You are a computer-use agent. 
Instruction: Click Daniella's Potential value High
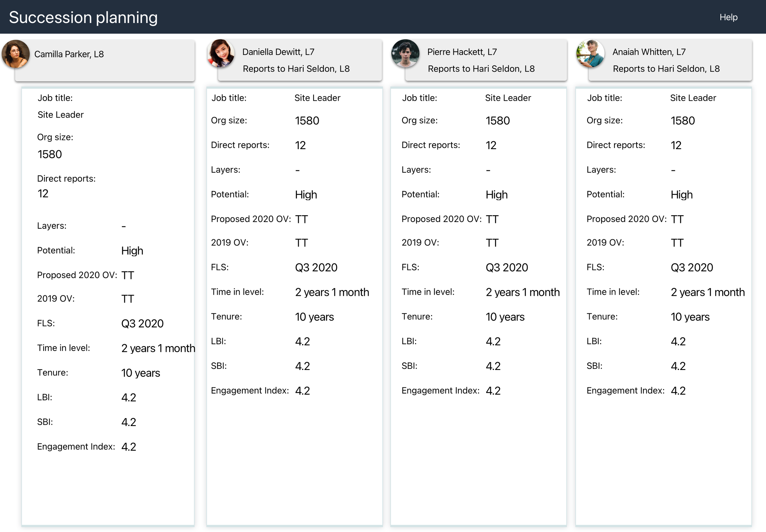pyautogui.click(x=306, y=195)
